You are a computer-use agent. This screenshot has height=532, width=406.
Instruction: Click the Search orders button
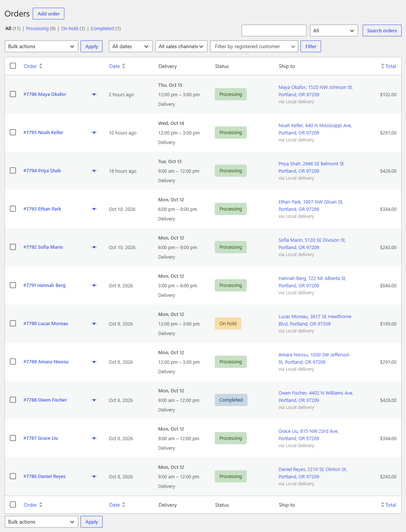tap(382, 30)
